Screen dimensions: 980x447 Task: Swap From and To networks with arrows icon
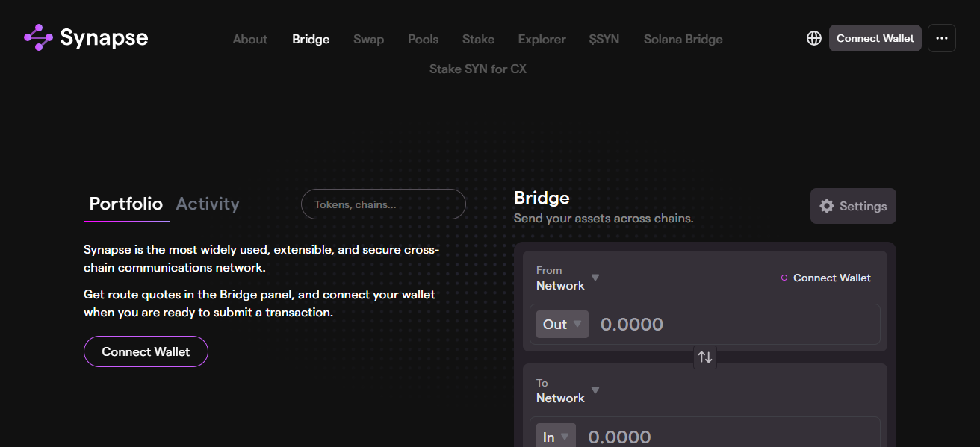click(704, 357)
